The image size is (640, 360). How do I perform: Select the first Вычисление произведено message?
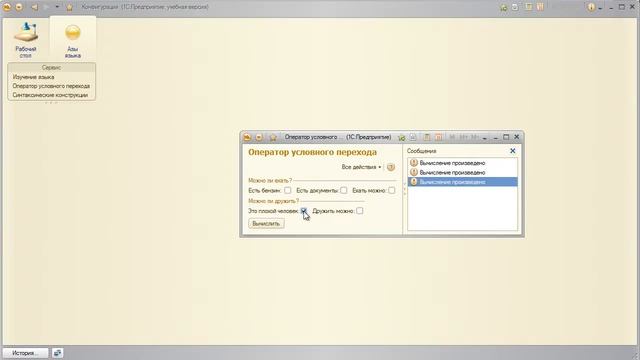[x=462, y=163]
